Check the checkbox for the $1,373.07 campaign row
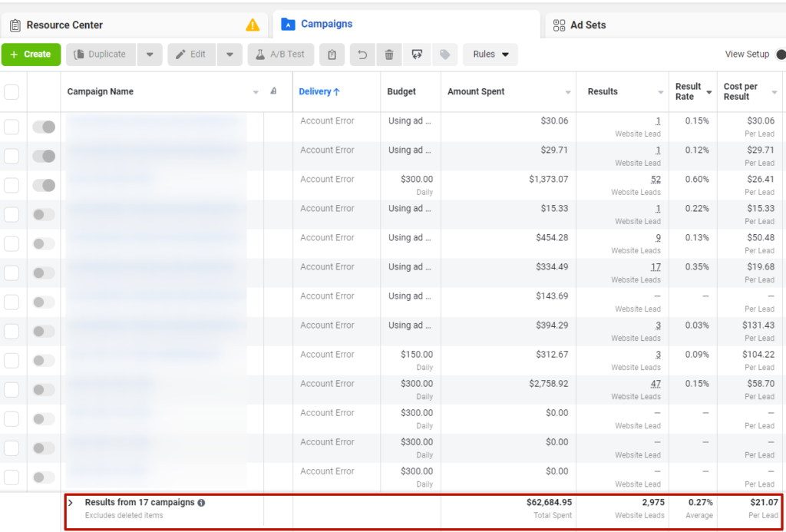This screenshot has height=532, width=786. (x=12, y=186)
